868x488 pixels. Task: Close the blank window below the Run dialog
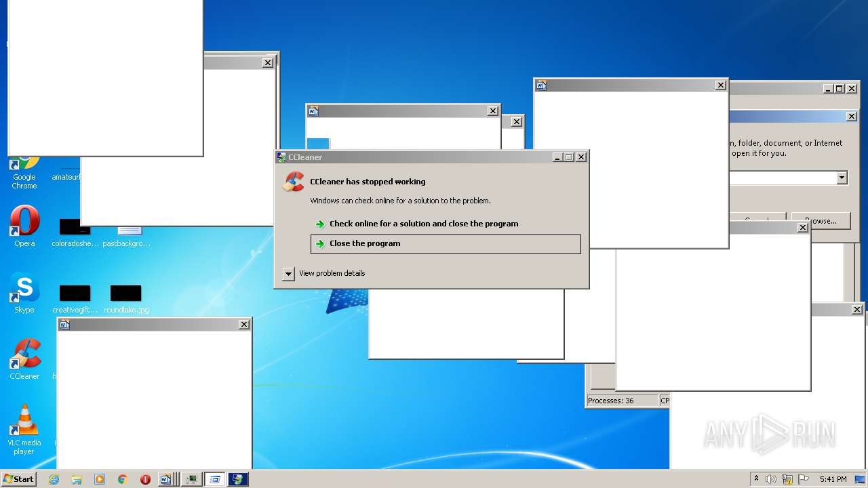click(803, 228)
